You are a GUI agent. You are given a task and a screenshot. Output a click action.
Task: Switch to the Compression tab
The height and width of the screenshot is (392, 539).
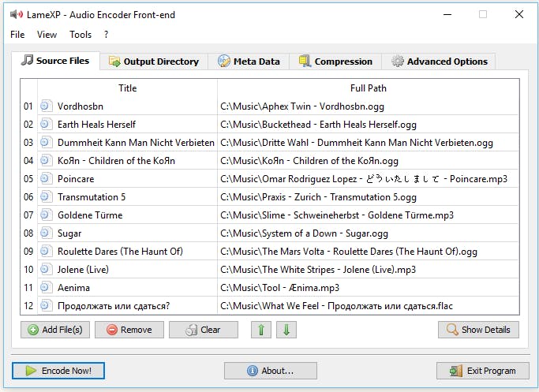click(335, 62)
